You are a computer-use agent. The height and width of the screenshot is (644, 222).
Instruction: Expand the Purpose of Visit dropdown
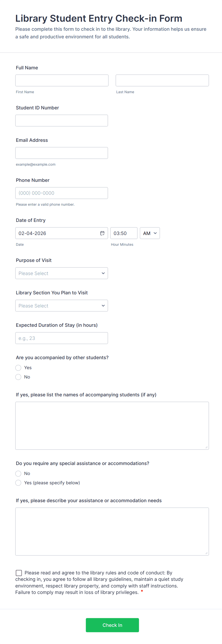click(x=62, y=273)
